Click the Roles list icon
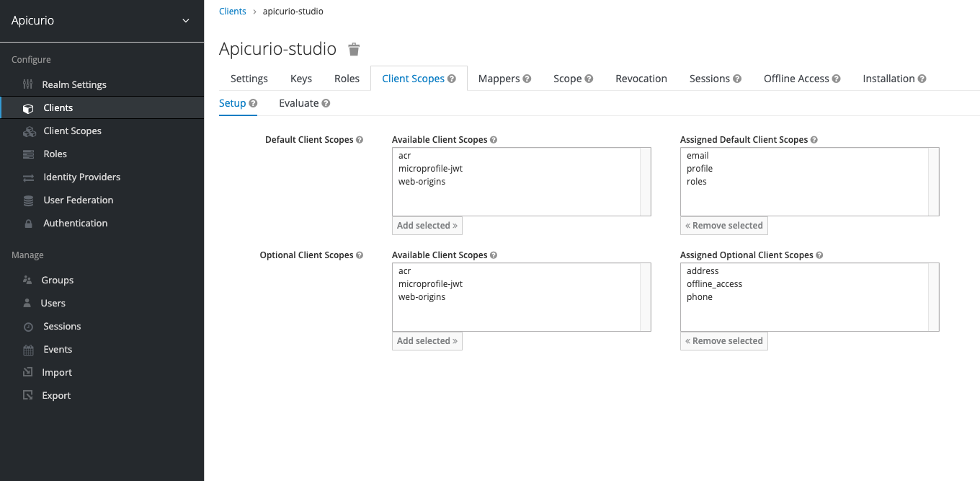Screen dimensions: 980x481 tap(29, 154)
